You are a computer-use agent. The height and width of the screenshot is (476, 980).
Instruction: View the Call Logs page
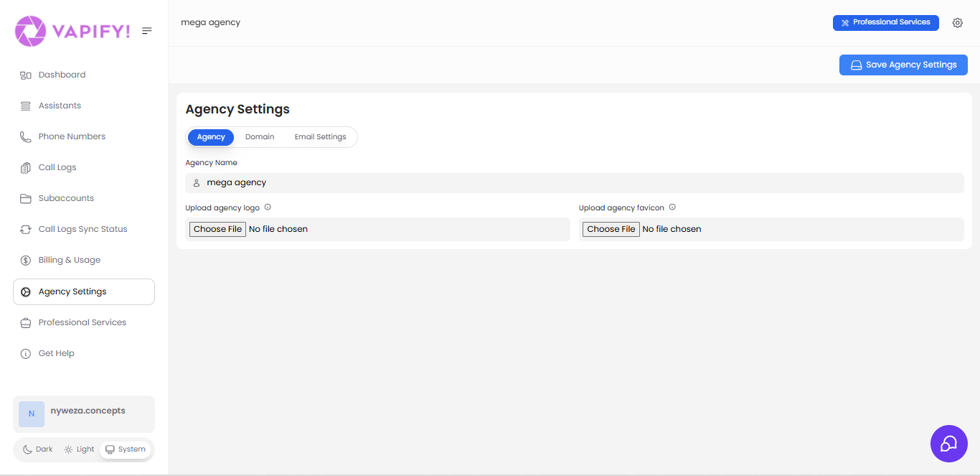(x=57, y=167)
